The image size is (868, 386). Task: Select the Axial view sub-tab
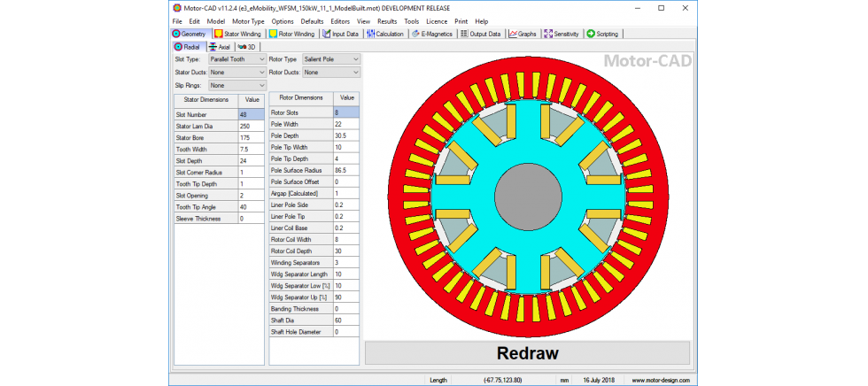click(x=221, y=47)
